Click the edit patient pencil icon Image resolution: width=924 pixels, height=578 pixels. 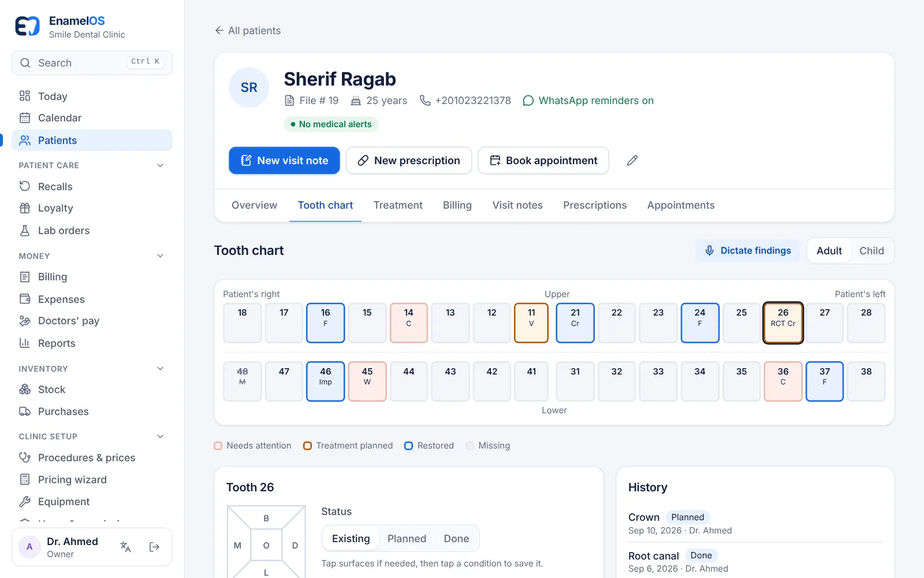632,161
